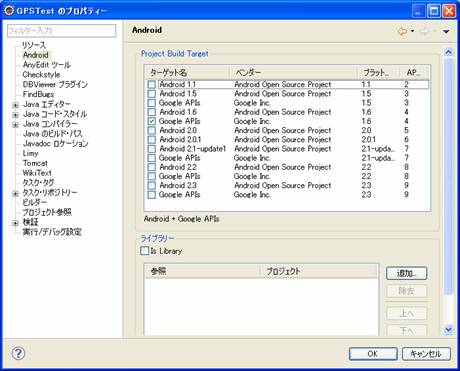Image resolution: width=460 pixels, height=371 pixels.
Task: Select プロジェクト参照 in the tree
Action: coord(47,212)
